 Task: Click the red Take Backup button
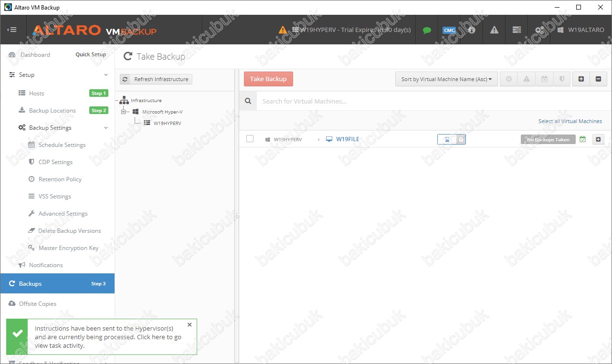(268, 79)
